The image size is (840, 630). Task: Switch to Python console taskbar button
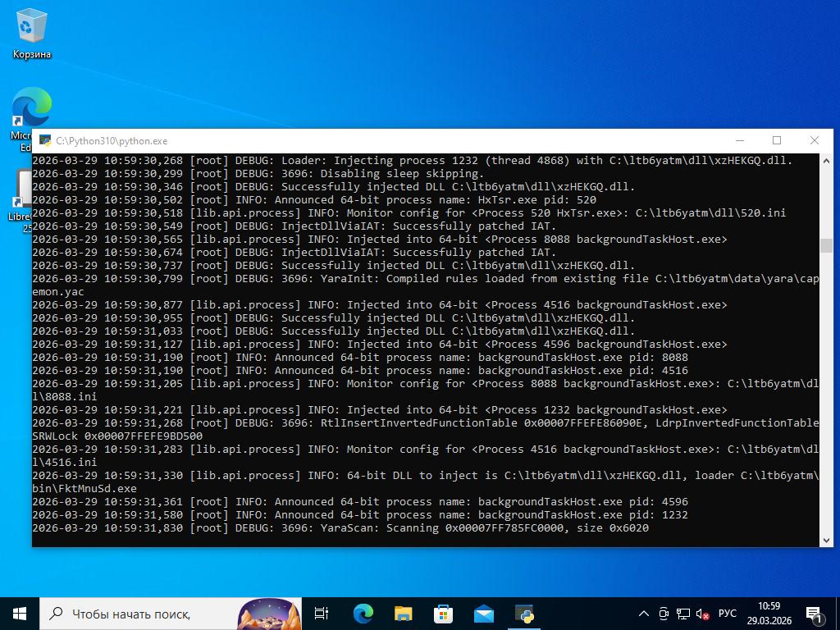tap(524, 614)
